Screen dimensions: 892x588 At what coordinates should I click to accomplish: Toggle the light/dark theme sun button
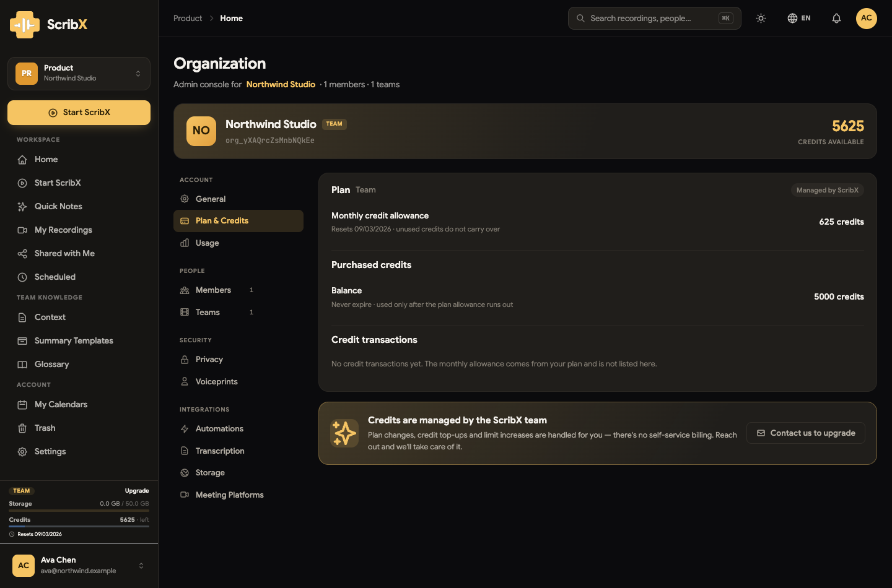(761, 19)
